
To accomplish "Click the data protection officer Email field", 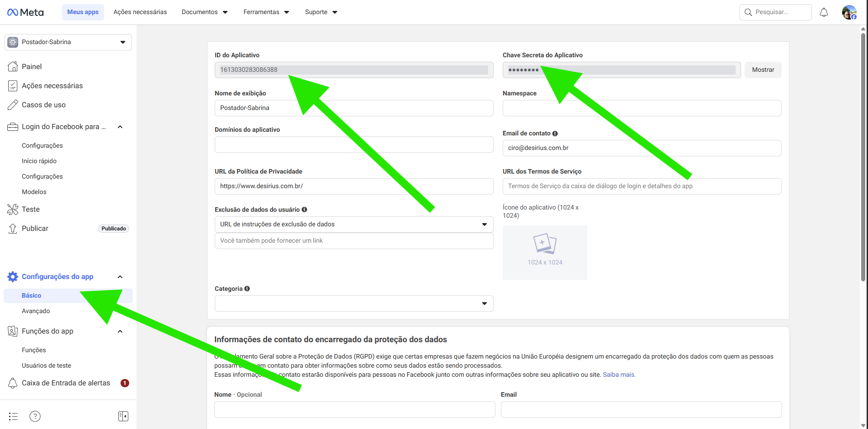I will pyautogui.click(x=641, y=409).
